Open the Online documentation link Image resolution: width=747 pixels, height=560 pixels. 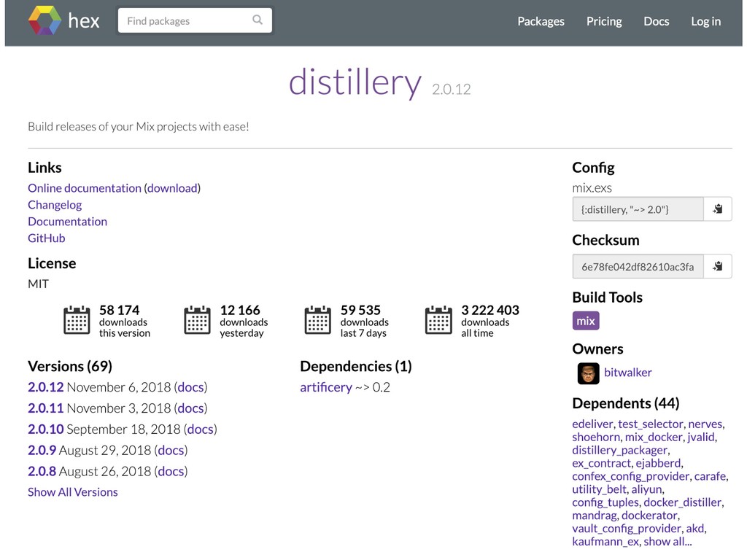point(85,188)
